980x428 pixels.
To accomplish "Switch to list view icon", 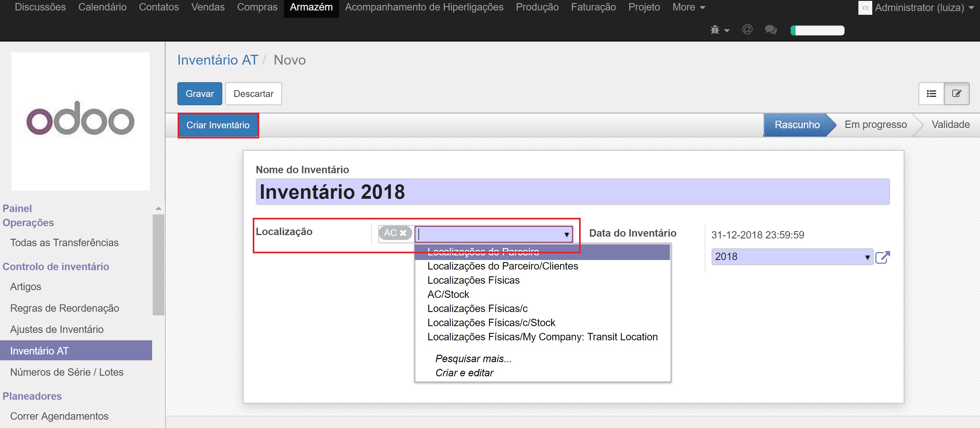I will click(931, 94).
